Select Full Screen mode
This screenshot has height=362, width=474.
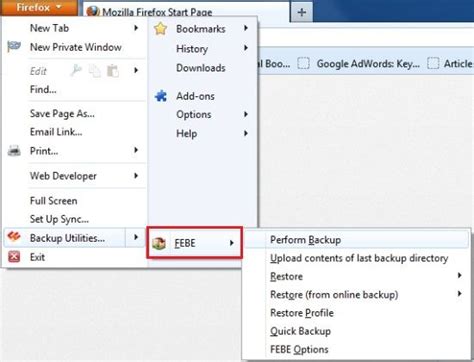click(x=75, y=201)
